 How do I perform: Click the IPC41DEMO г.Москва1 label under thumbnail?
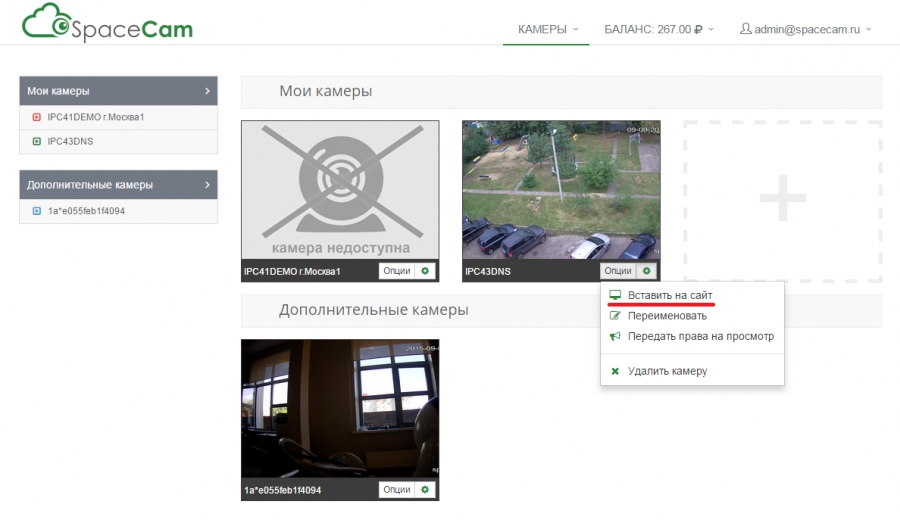click(x=292, y=271)
